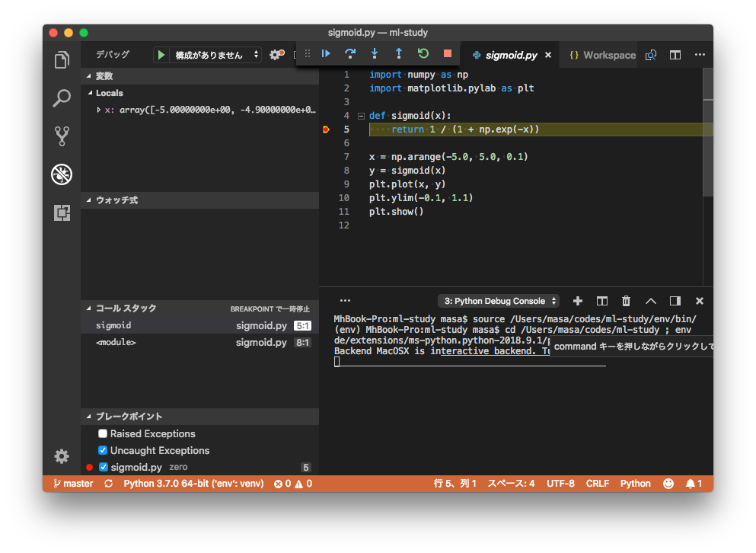This screenshot has width=756, height=553.
Task: Open the feedback smiley in status bar
Action: click(668, 484)
